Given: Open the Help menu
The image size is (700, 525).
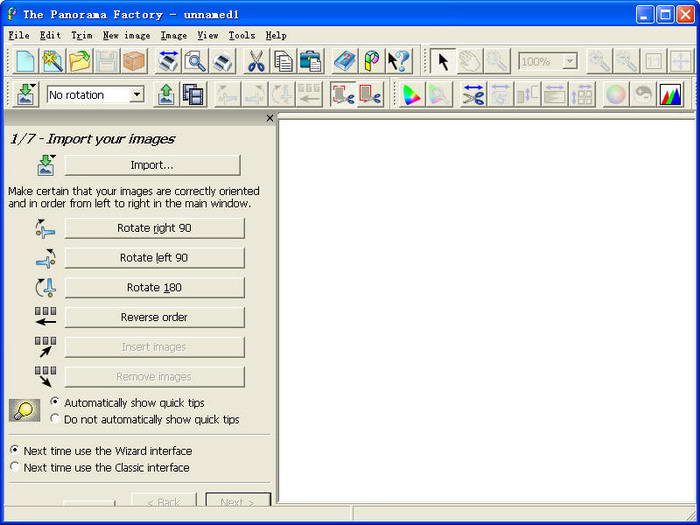Looking at the screenshot, I should [276, 35].
